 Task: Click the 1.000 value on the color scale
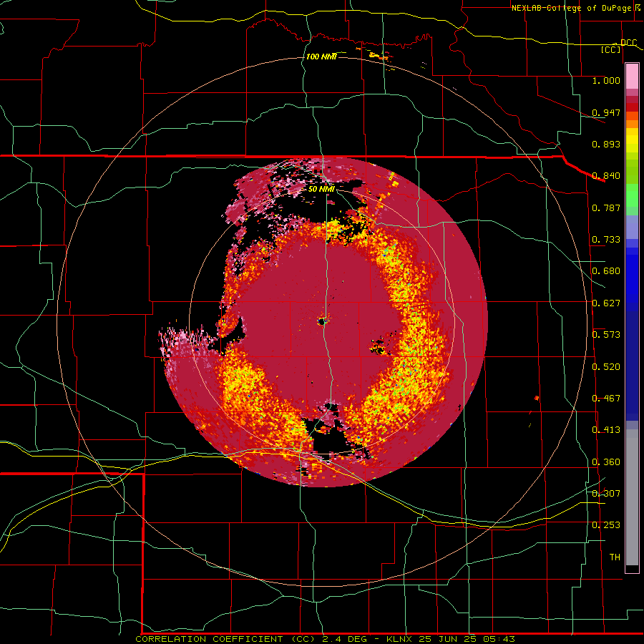click(x=606, y=80)
